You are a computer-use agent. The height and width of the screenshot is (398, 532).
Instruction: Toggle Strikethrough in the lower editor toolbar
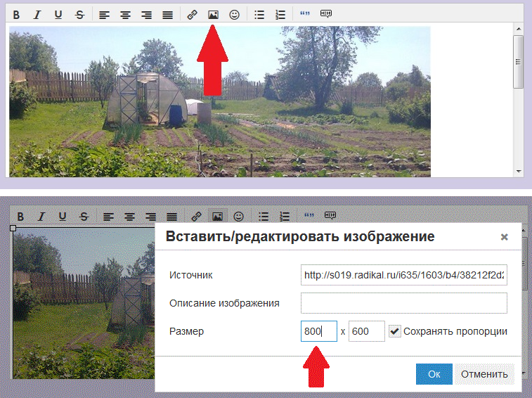pyautogui.click(x=84, y=217)
